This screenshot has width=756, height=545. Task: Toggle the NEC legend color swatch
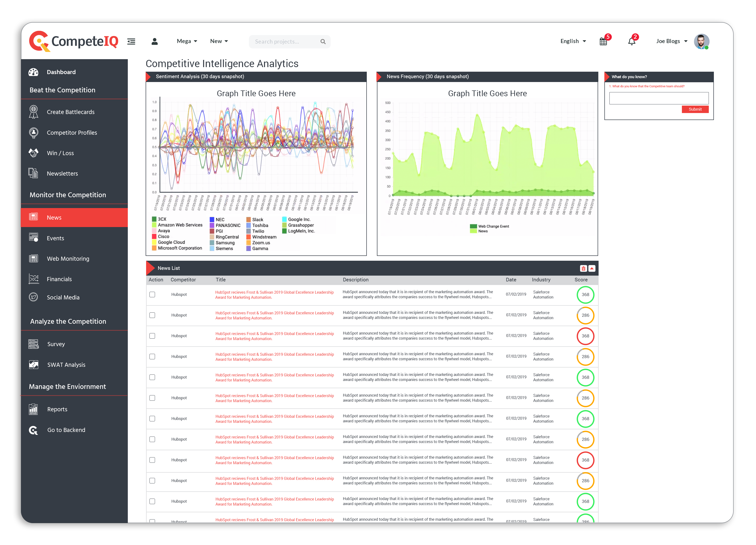tap(212, 220)
